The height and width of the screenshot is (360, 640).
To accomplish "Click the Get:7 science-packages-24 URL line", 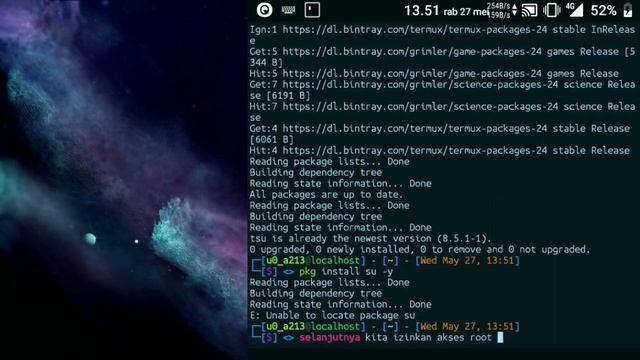I will tap(442, 84).
